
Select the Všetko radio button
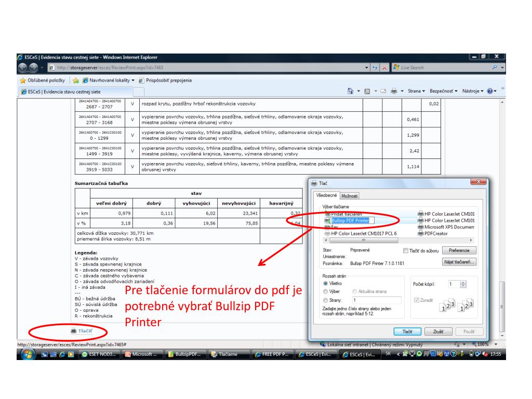coord(325,283)
